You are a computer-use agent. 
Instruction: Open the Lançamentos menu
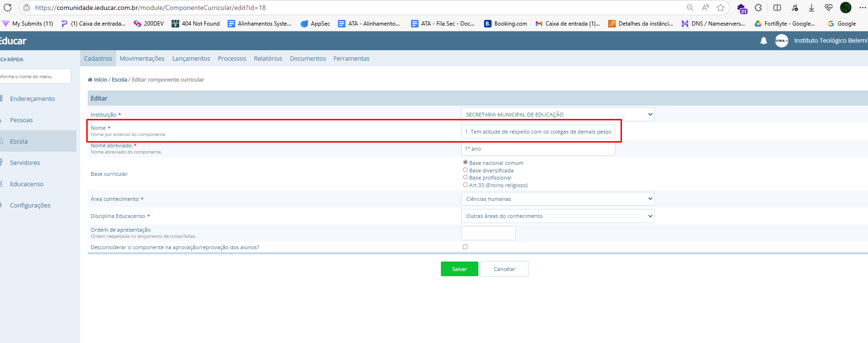[191, 58]
